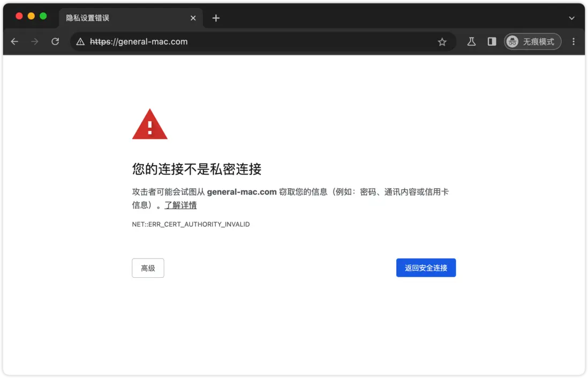
Task: Open the not-secure warning triangle in address bar
Action: tap(80, 42)
